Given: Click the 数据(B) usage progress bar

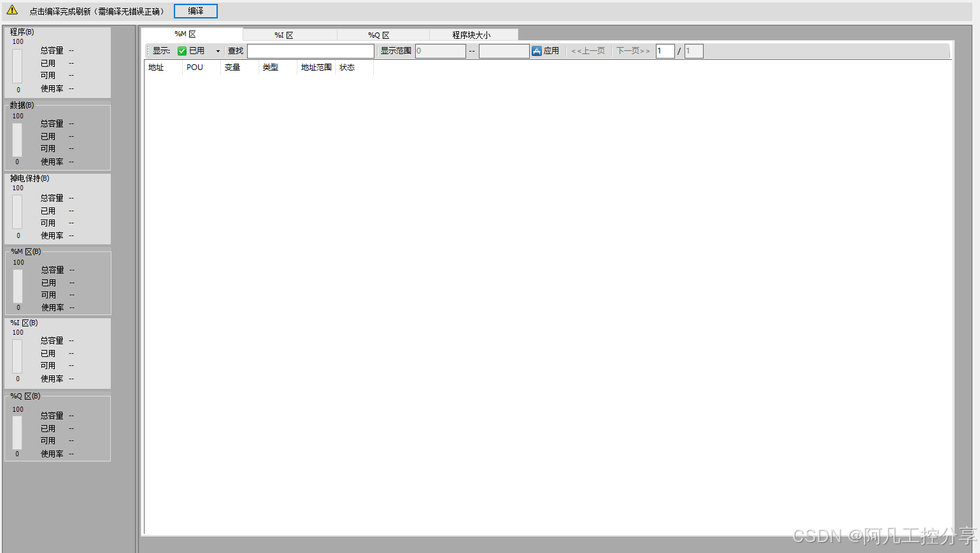Looking at the screenshot, I should click(17, 139).
